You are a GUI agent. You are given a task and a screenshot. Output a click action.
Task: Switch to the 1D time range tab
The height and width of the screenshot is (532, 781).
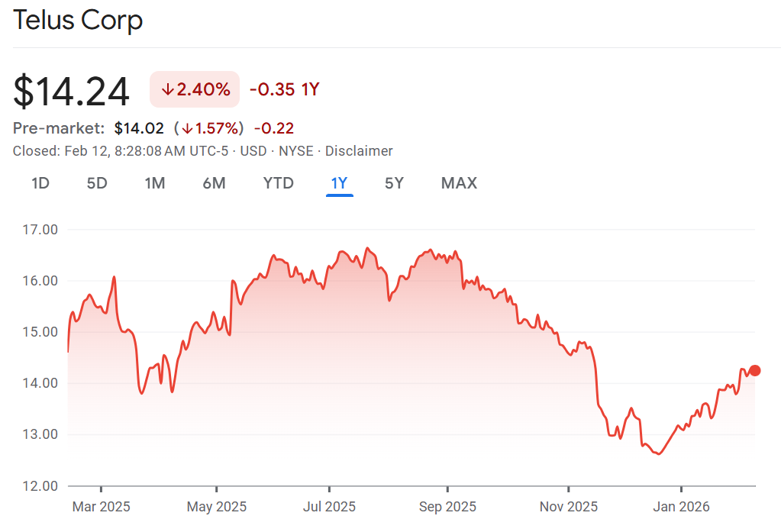pos(40,183)
